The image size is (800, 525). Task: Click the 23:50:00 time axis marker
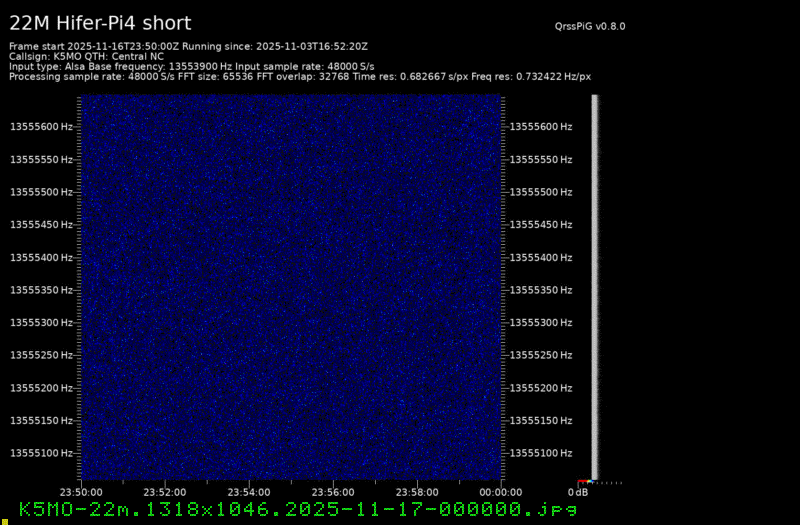point(81,492)
